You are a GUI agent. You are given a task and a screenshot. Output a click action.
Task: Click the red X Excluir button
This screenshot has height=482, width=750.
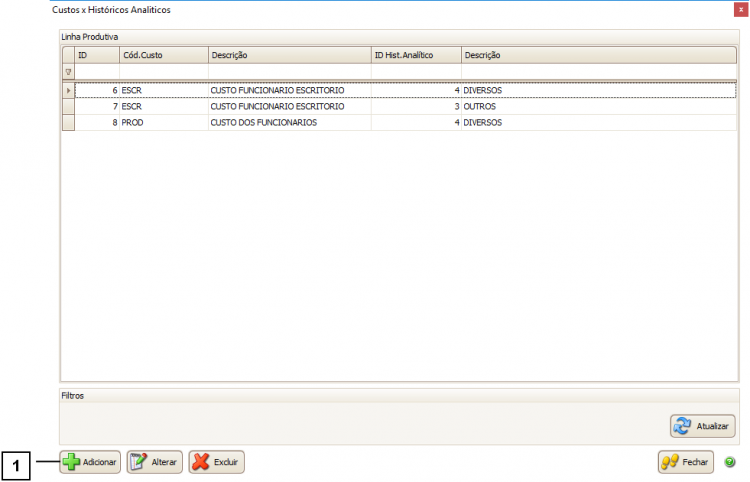point(216,462)
